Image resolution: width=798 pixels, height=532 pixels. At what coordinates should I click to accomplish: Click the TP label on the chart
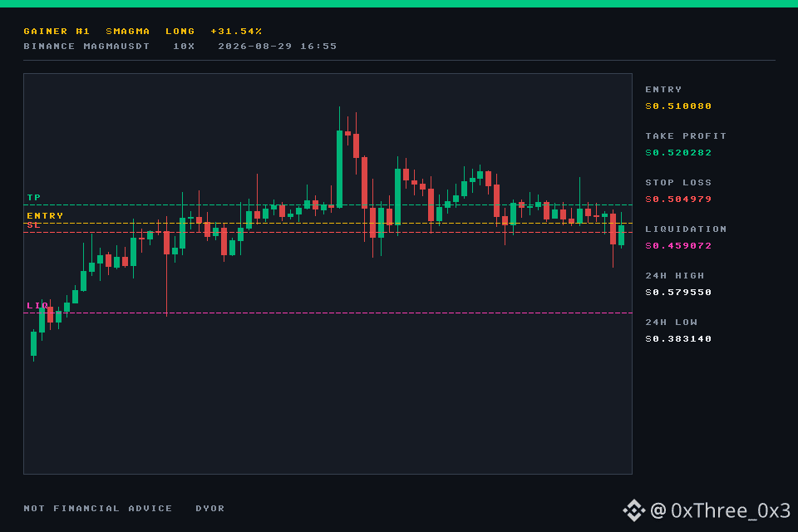[x=34, y=198]
